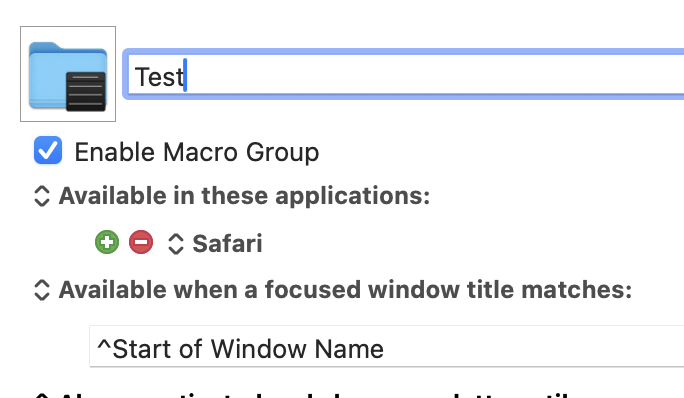Click the chevron icon beside Safari
684x398 pixels.
click(x=176, y=244)
